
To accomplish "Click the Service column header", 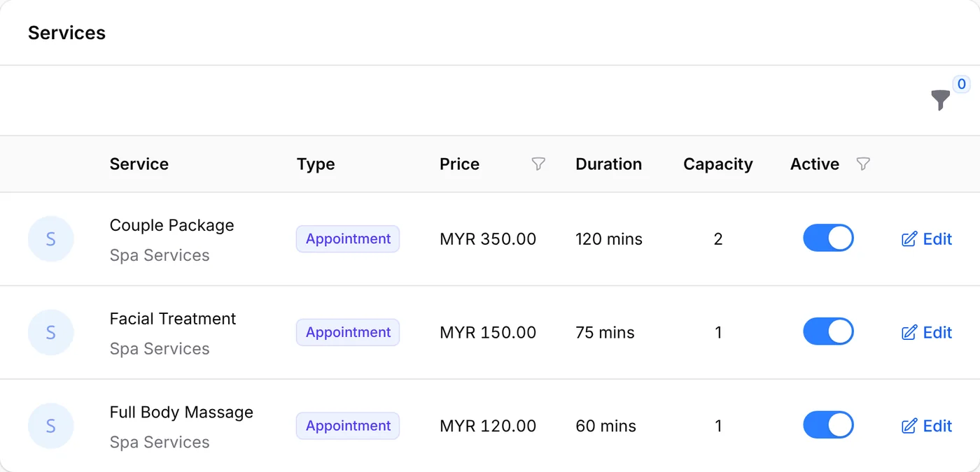I will (x=139, y=164).
